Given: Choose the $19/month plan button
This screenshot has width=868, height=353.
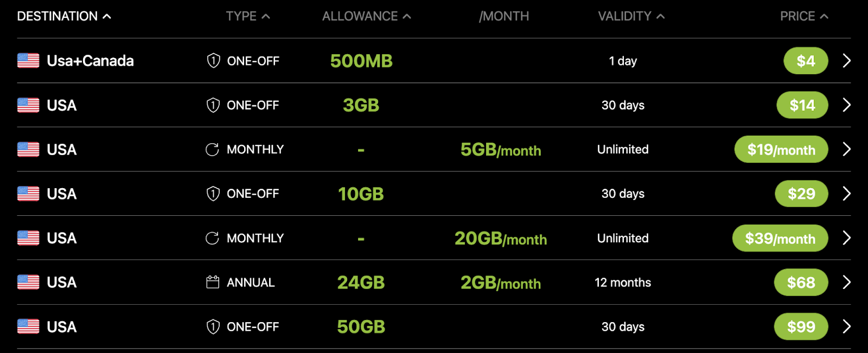Looking at the screenshot, I should point(781,150).
